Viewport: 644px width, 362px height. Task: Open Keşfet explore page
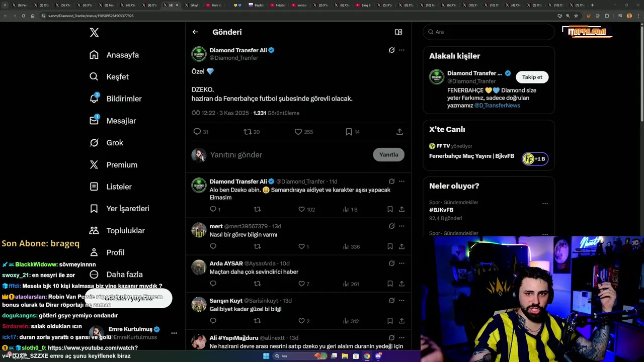point(109,77)
